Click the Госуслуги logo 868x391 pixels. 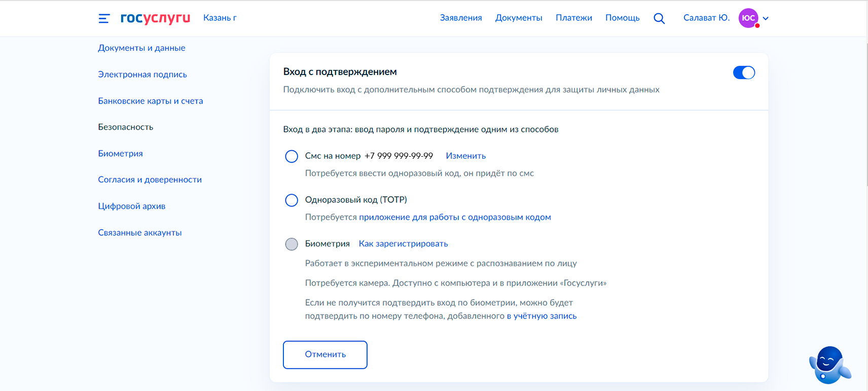point(155,18)
